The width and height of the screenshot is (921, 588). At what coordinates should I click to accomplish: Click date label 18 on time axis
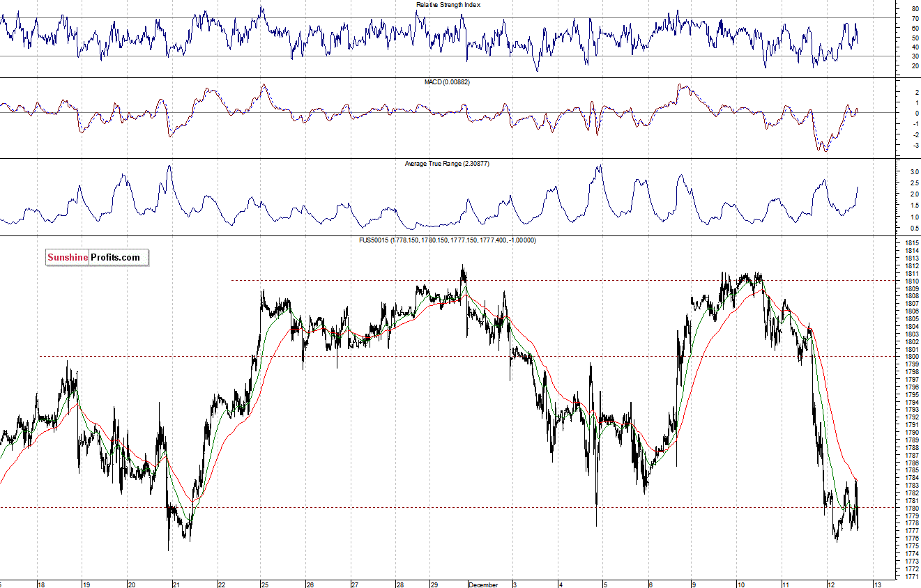tap(41, 585)
